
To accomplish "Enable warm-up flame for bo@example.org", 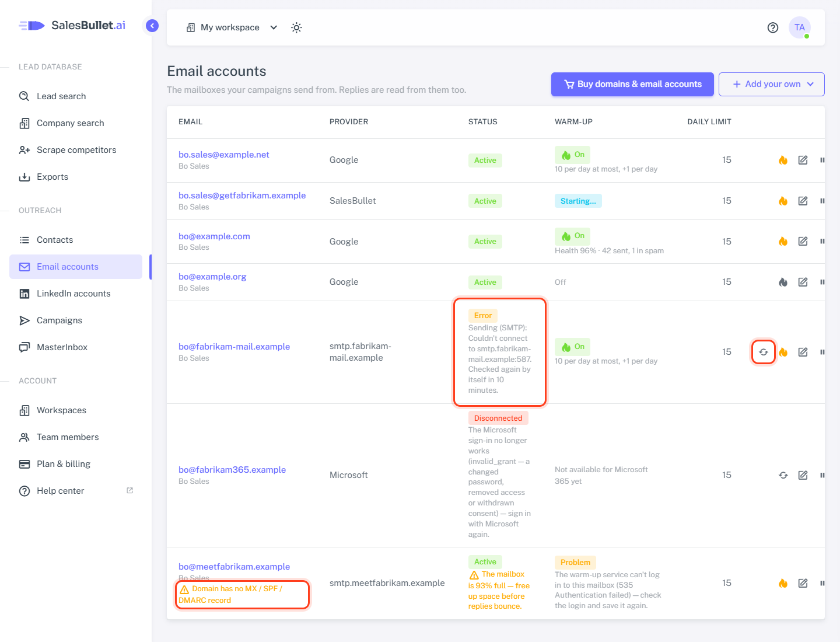I will click(783, 282).
